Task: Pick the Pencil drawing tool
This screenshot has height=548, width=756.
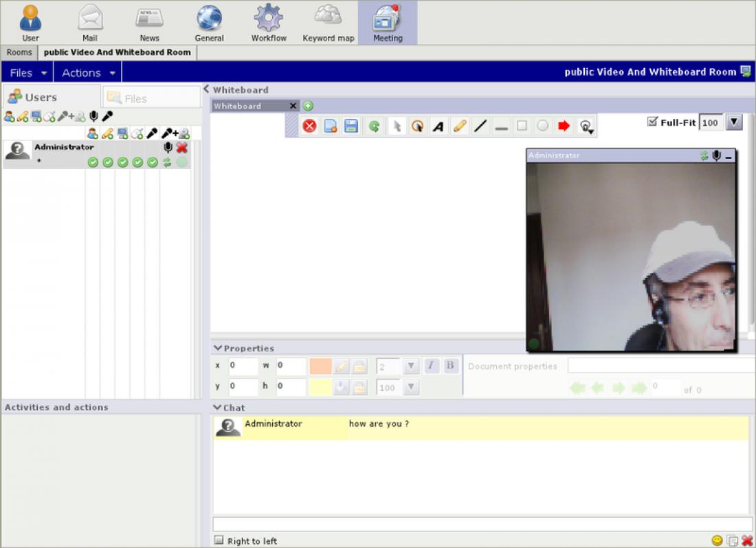Action: [459, 126]
